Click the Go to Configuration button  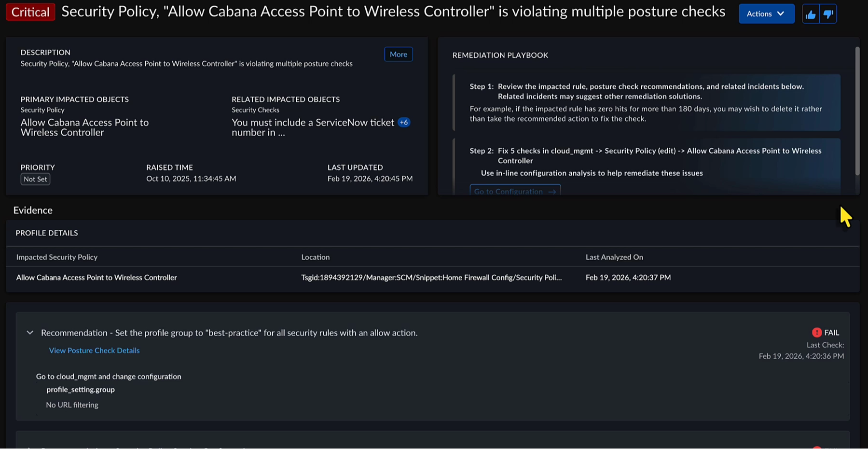tap(509, 191)
